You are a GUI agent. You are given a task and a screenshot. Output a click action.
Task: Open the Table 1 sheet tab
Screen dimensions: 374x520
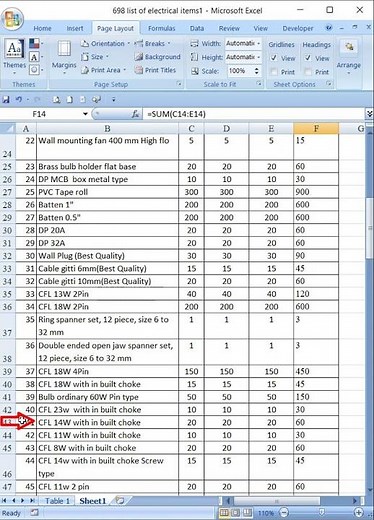tap(57, 501)
